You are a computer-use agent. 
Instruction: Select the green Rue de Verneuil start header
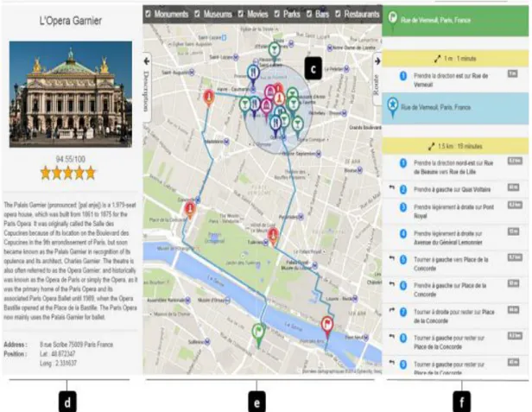coord(455,21)
